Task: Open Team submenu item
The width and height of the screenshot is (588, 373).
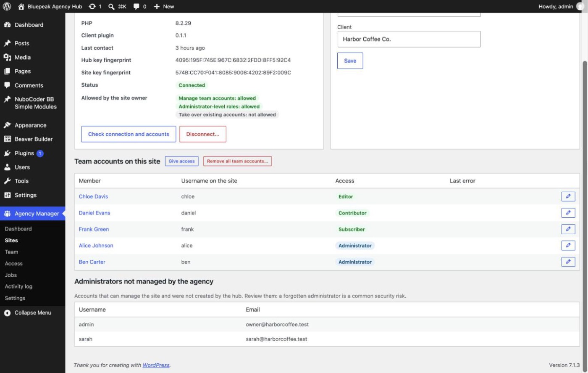Action: [11, 252]
